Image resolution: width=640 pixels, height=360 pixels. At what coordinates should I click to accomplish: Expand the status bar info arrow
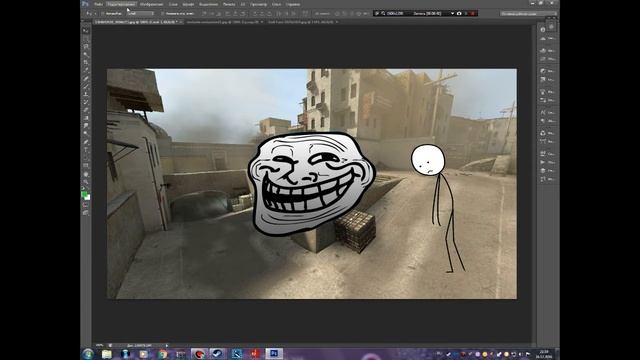click(167, 345)
